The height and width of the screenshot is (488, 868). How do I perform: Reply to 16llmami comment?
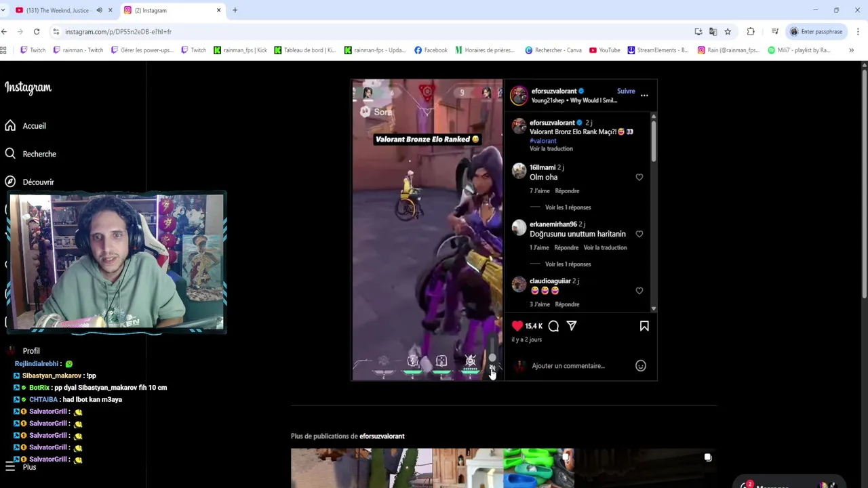pyautogui.click(x=567, y=191)
